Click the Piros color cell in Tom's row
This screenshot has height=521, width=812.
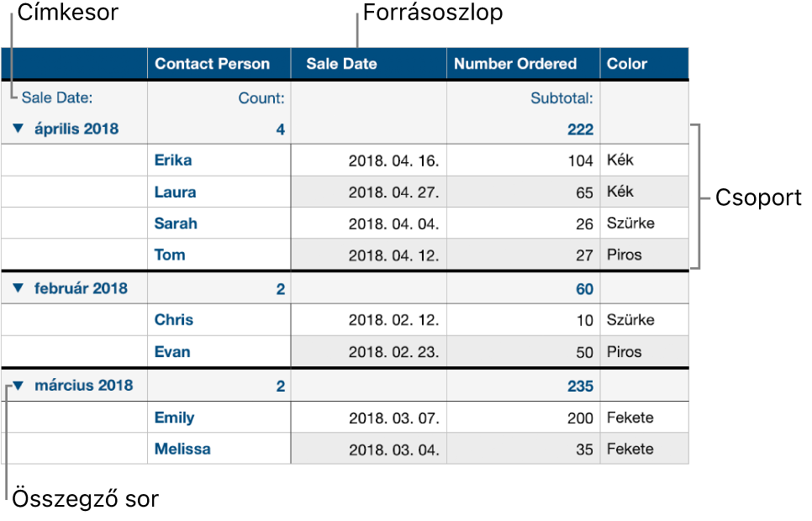pos(644,255)
